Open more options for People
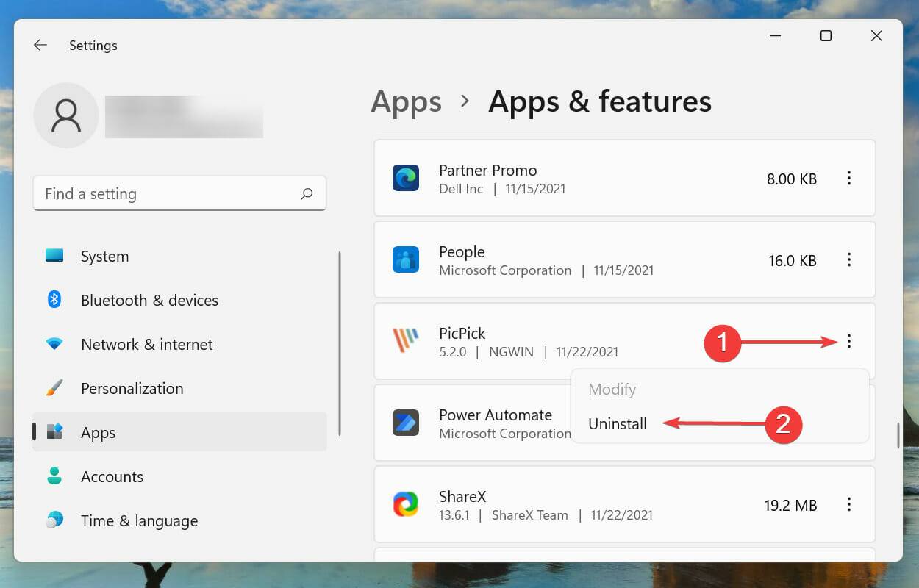Screen dimensions: 919x588 (x=849, y=260)
